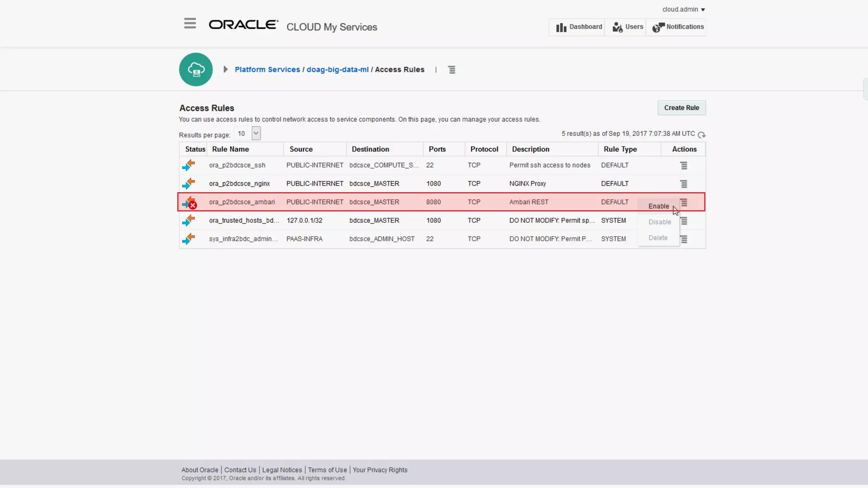The image size is (868, 488).
Task: Open the Results per page dropdown
Action: coord(256,133)
